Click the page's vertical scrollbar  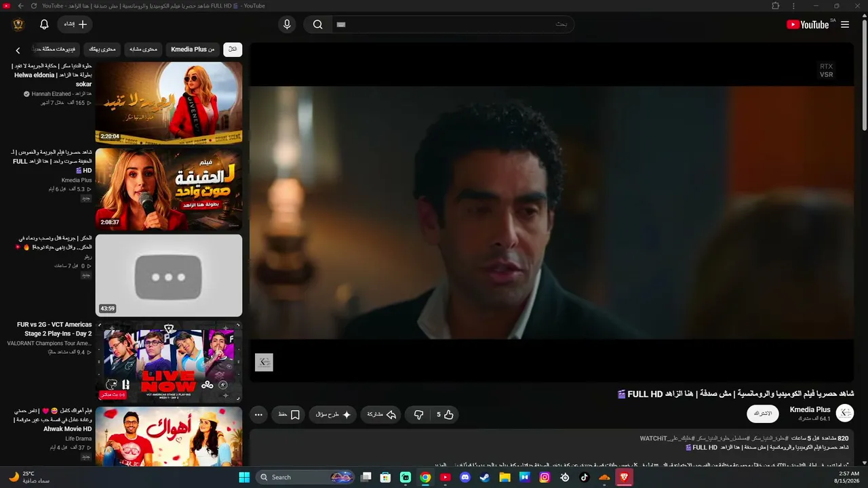point(864,75)
